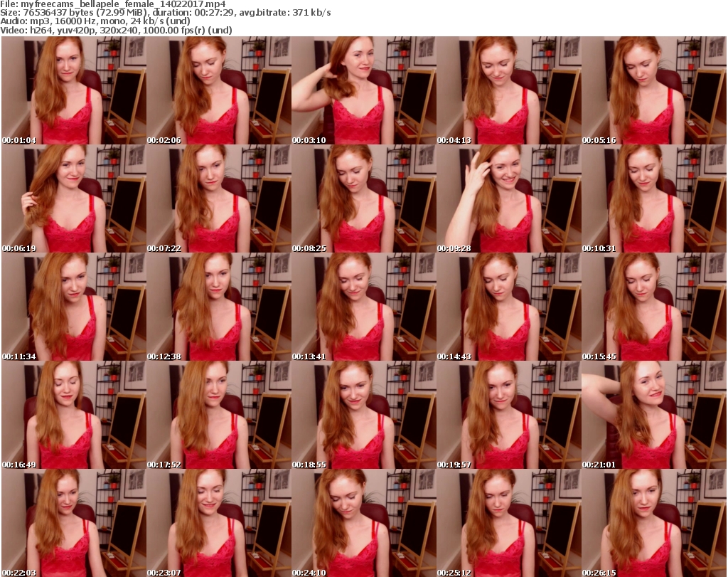Click the frame labeled 00:14:43
Image resolution: width=728 pixels, height=577 pixels.
point(508,307)
